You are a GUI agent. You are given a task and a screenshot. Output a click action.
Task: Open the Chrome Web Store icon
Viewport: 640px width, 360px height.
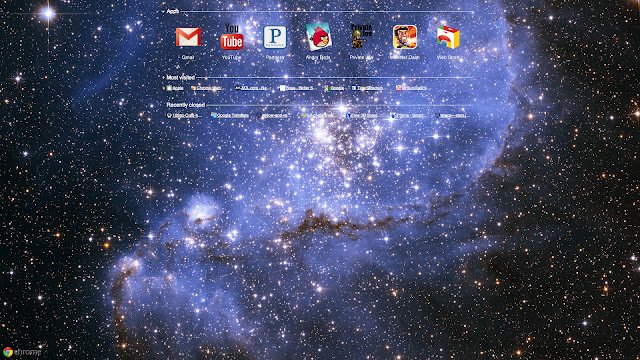coord(448,37)
